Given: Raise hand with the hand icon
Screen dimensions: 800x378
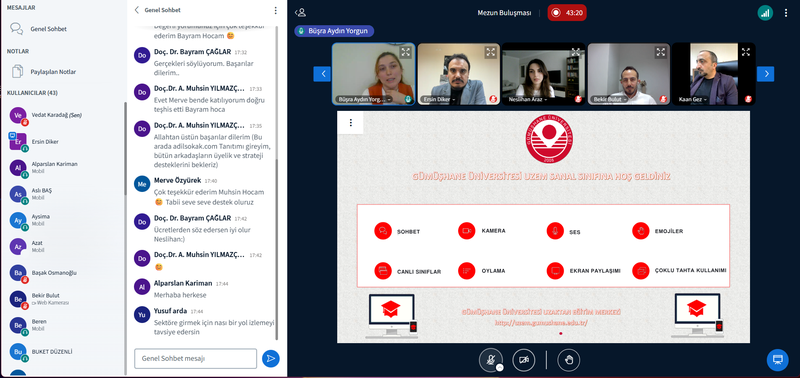Looking at the screenshot, I should pos(568,360).
